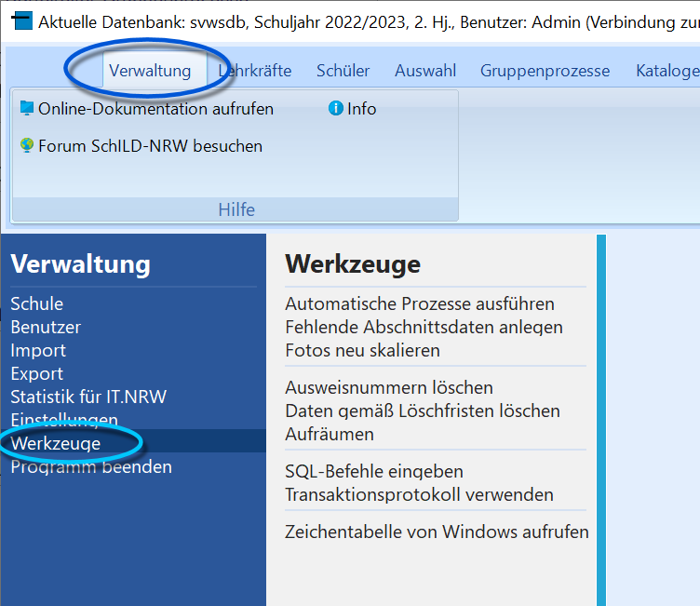Open the Kataloge tab
Screen dimensions: 700x606
(667, 71)
